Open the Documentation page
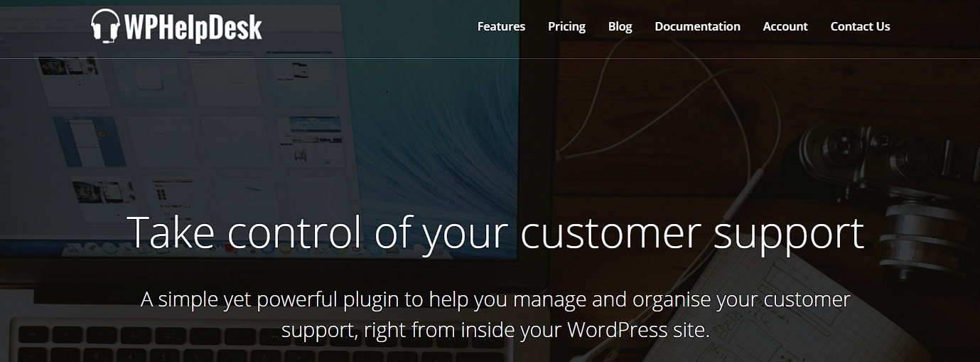980x362 pixels. point(697,26)
